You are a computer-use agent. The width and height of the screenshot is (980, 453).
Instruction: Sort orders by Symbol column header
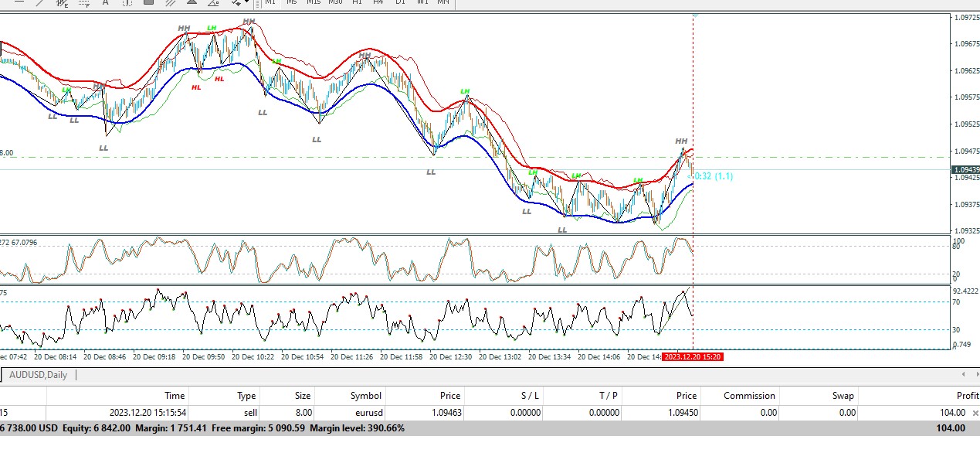pyautogui.click(x=365, y=395)
